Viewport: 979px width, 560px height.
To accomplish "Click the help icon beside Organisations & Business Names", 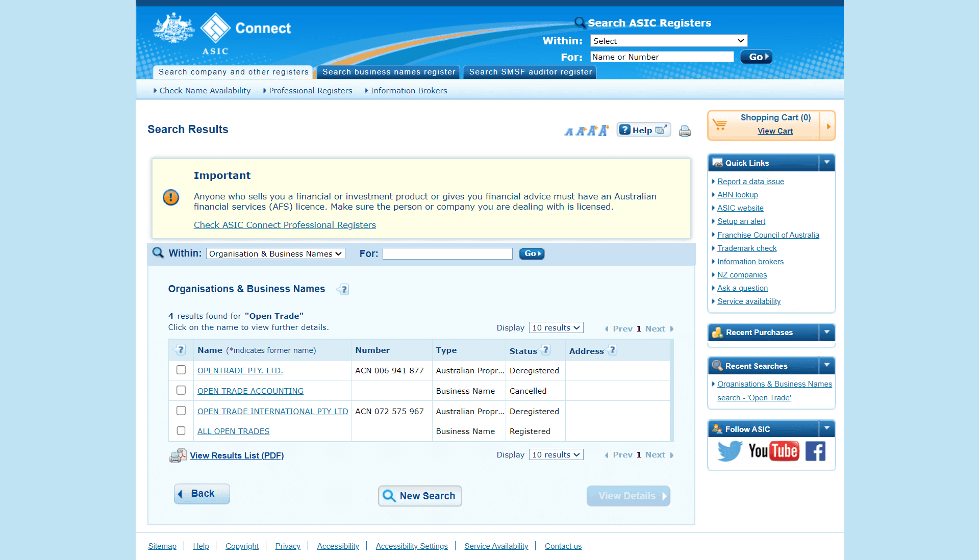I will (343, 290).
